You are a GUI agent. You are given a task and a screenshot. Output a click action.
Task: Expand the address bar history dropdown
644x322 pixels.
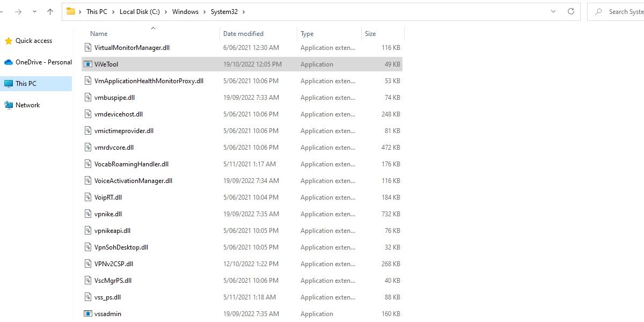[x=553, y=11]
